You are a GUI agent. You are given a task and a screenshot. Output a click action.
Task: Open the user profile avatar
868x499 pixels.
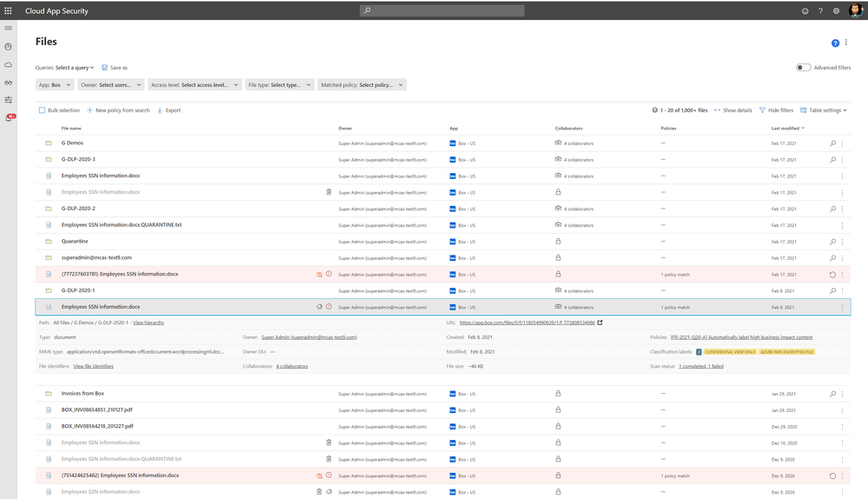(855, 10)
